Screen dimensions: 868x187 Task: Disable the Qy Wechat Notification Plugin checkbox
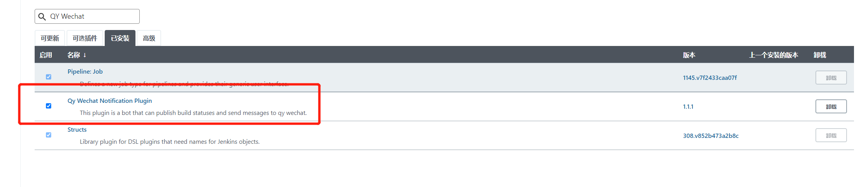click(49, 106)
